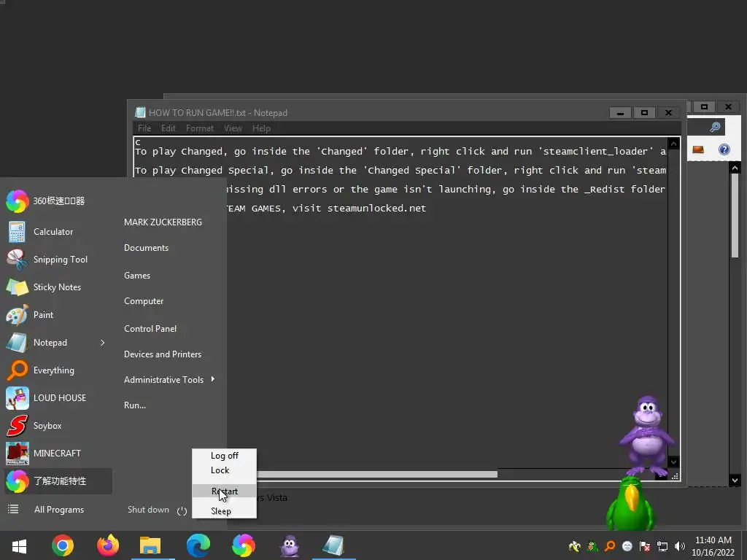This screenshot has height=560, width=747.
Task: Open the File menu in Notepad
Action: tap(144, 128)
